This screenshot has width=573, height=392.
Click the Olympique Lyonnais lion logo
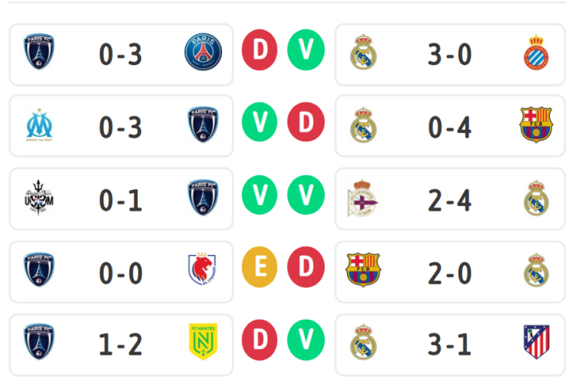[203, 270]
